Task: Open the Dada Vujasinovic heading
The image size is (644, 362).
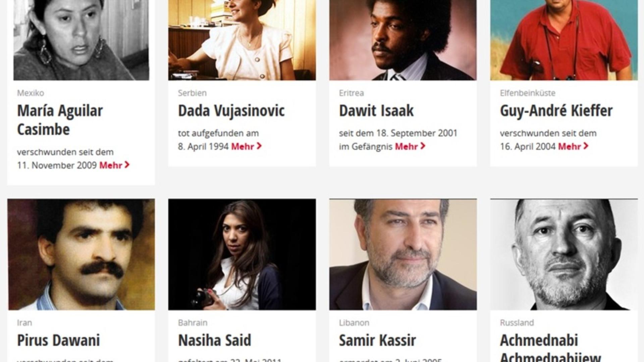Action: click(231, 111)
